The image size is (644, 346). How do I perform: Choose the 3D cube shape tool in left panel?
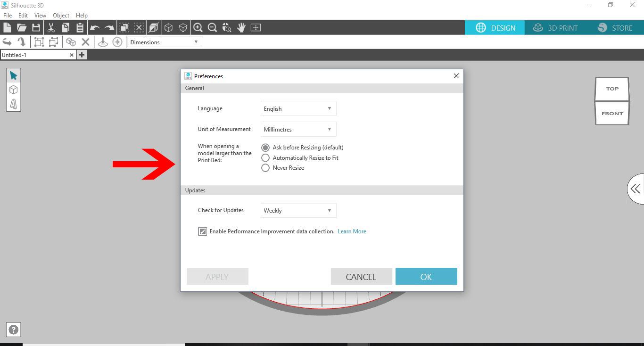(x=13, y=90)
